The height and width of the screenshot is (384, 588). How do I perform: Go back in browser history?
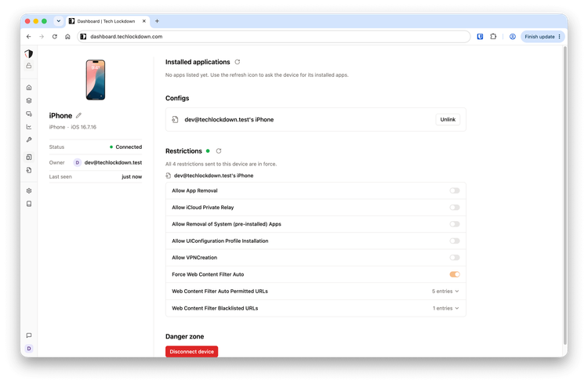pyautogui.click(x=29, y=36)
